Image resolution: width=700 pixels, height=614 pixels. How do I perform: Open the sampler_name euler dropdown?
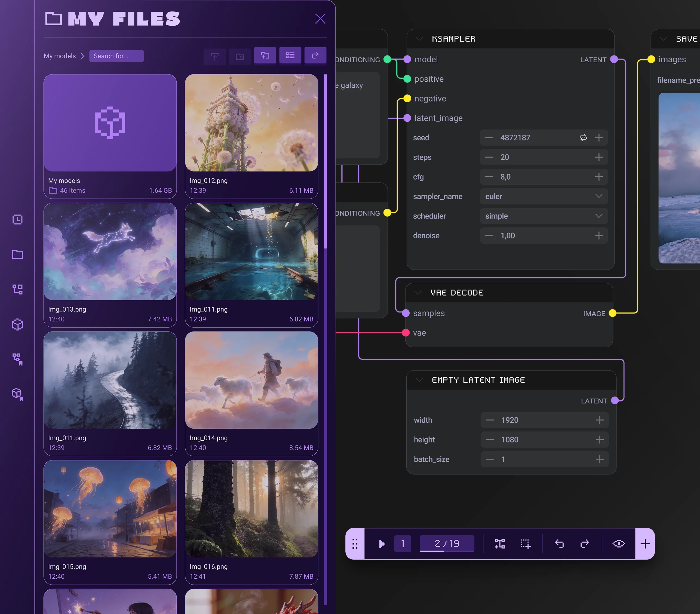tap(543, 197)
